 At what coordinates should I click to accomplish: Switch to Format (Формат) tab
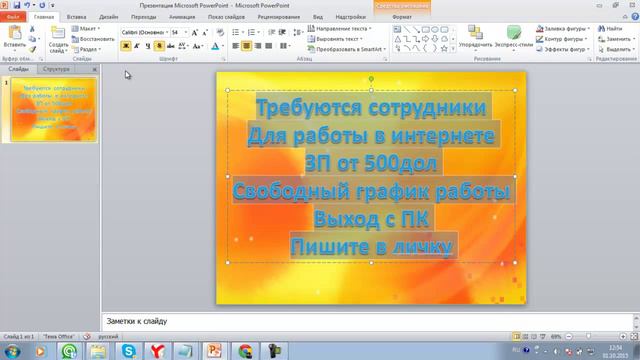tap(402, 17)
